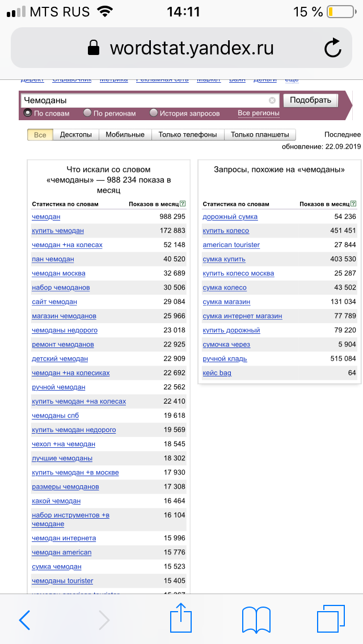The width and height of the screenshot is (363, 644).
Task: Open the сумка магазин link
Action: point(226,302)
